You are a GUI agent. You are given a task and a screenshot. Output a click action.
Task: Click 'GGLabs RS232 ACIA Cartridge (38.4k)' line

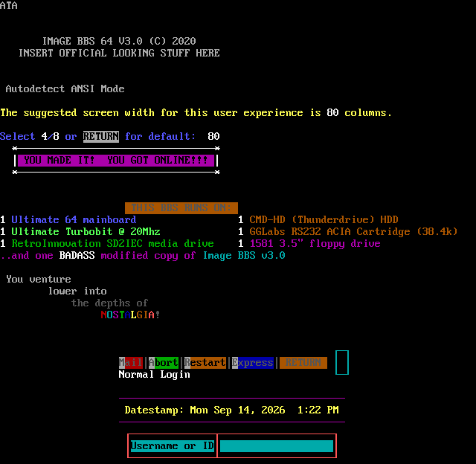tap(354, 231)
